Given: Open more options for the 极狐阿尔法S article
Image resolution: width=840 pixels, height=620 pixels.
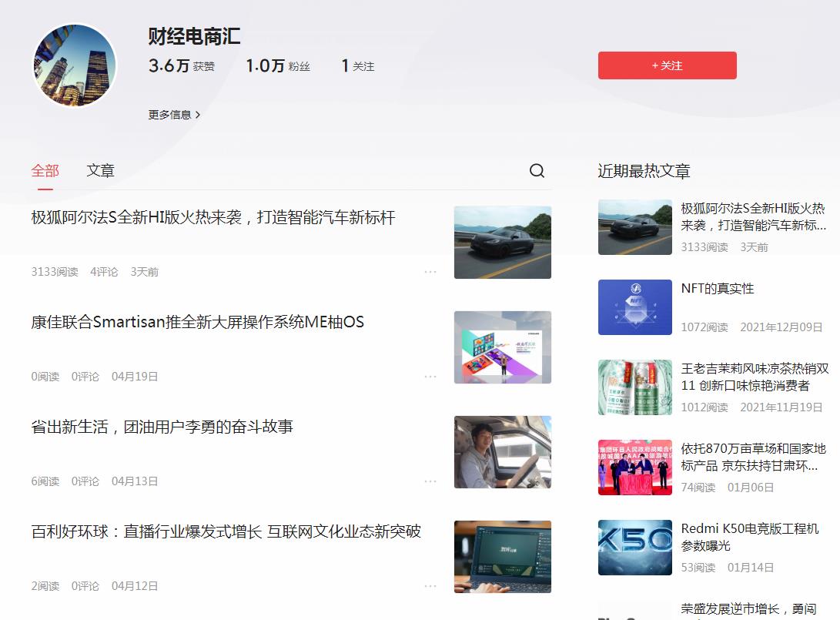Looking at the screenshot, I should (x=430, y=272).
